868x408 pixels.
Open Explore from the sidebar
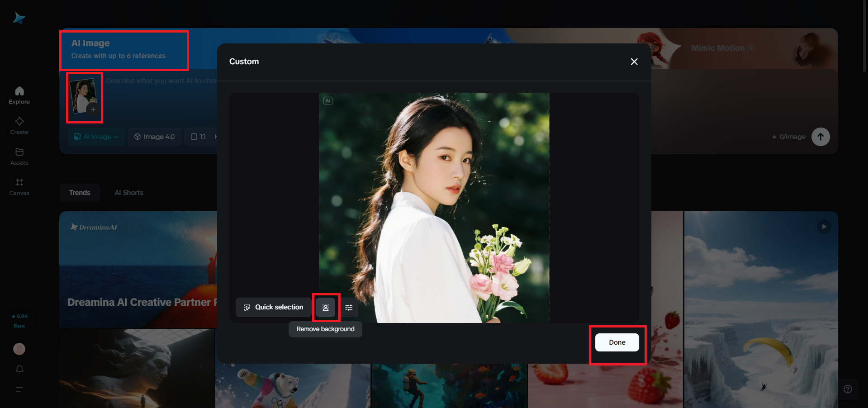pos(19,95)
